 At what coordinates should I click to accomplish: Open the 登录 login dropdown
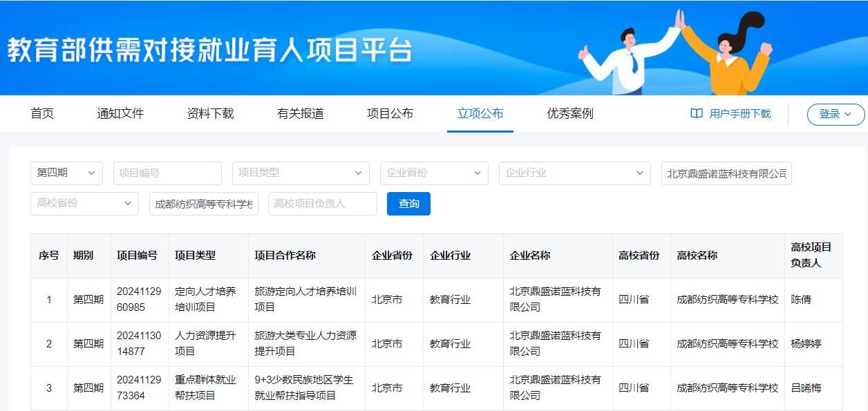pyautogui.click(x=835, y=115)
